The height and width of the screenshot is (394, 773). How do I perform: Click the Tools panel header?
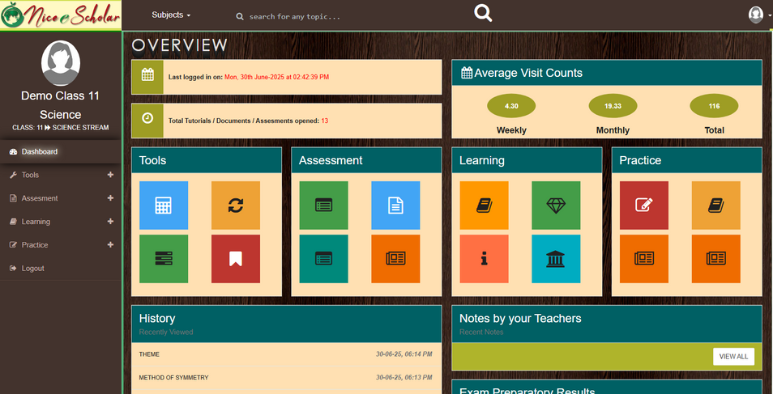[x=207, y=160]
